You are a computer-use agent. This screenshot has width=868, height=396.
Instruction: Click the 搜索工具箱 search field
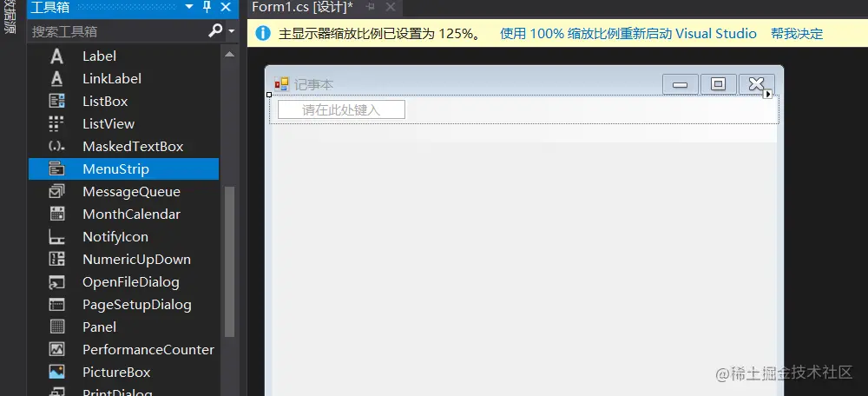[117, 31]
